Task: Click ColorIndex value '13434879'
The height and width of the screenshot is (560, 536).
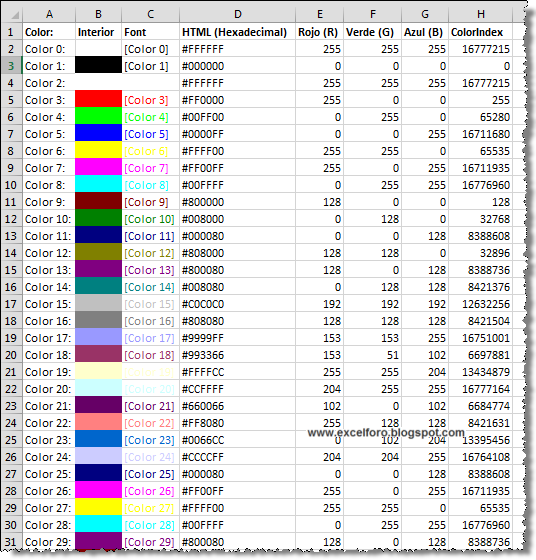Action: click(x=481, y=372)
